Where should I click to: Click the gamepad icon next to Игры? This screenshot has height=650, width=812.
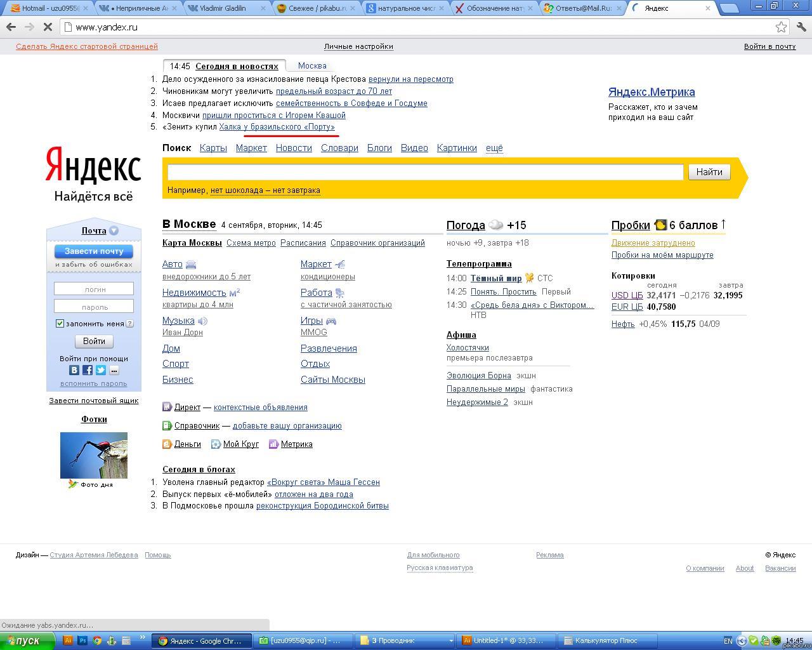[x=331, y=321]
